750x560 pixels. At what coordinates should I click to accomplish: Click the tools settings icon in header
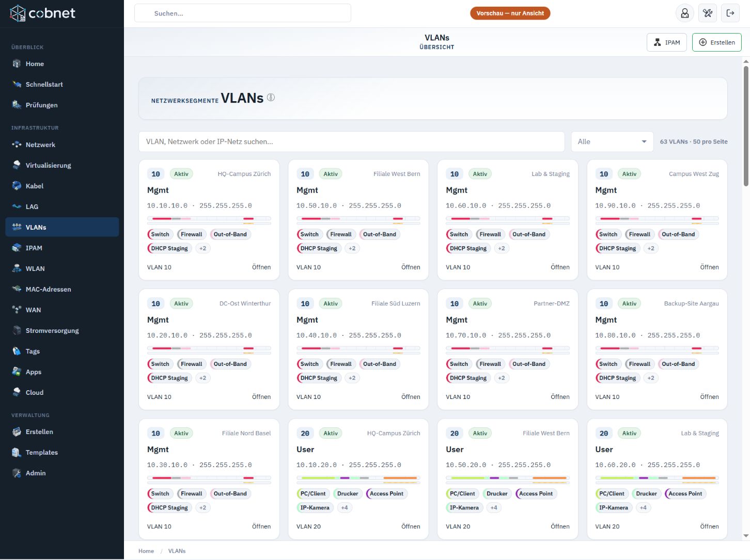pyautogui.click(x=708, y=13)
